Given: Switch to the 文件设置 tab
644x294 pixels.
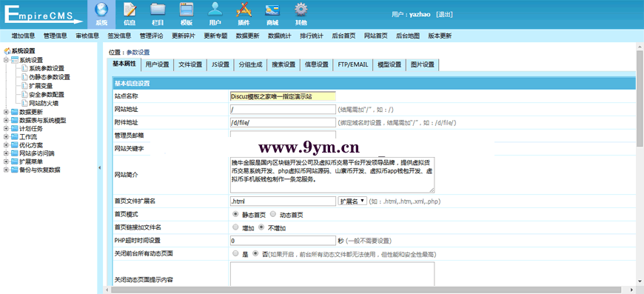Looking at the screenshot, I should (x=190, y=65).
